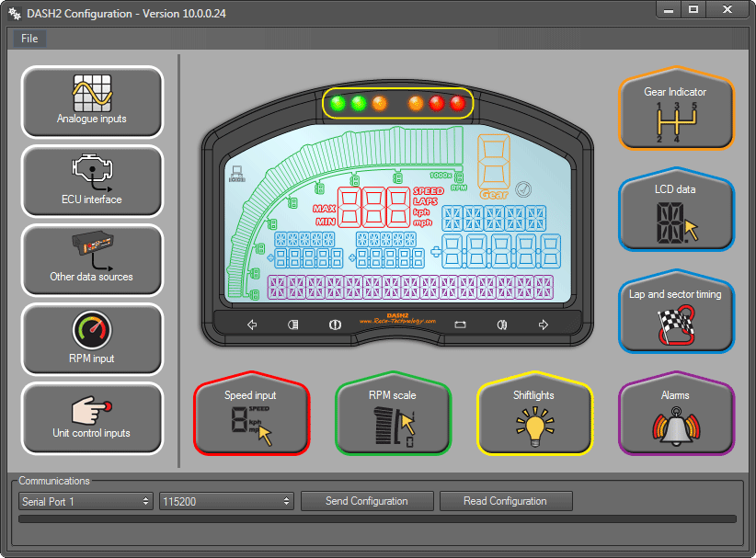This screenshot has height=558, width=756.
Task: Configure the Gear Indicator
Action: [x=676, y=113]
